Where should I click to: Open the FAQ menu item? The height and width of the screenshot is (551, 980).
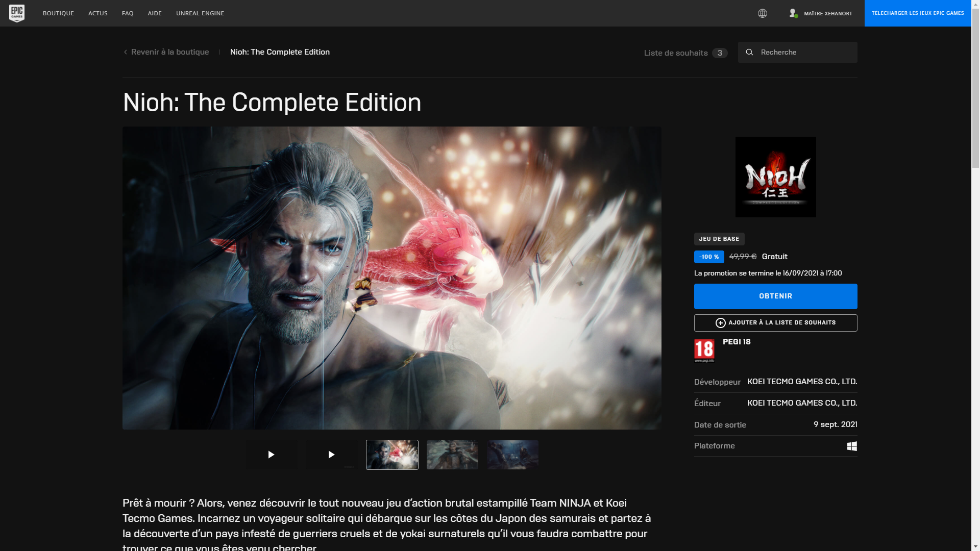pyautogui.click(x=128, y=13)
